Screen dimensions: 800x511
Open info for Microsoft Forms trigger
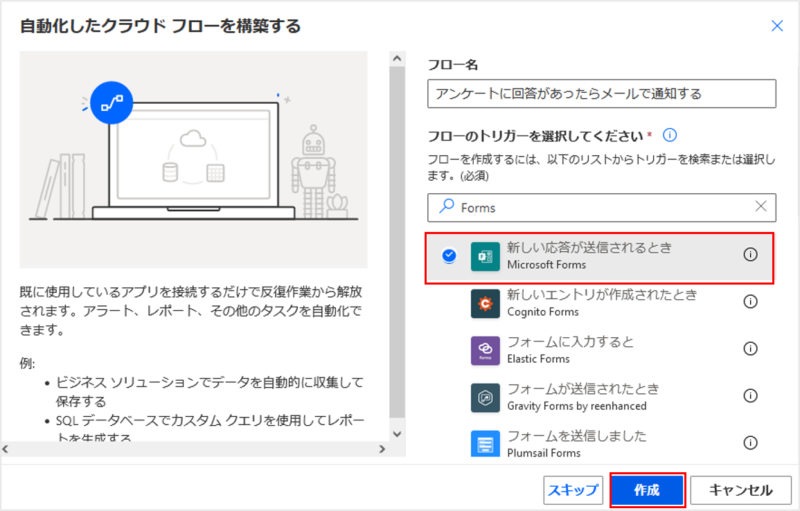750,255
